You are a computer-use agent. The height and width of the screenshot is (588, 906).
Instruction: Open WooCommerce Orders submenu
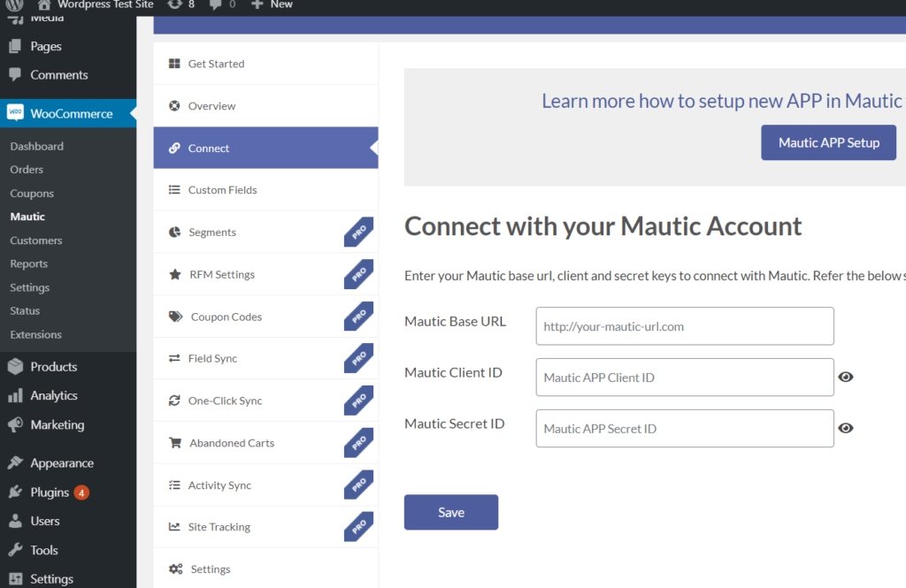click(x=27, y=169)
